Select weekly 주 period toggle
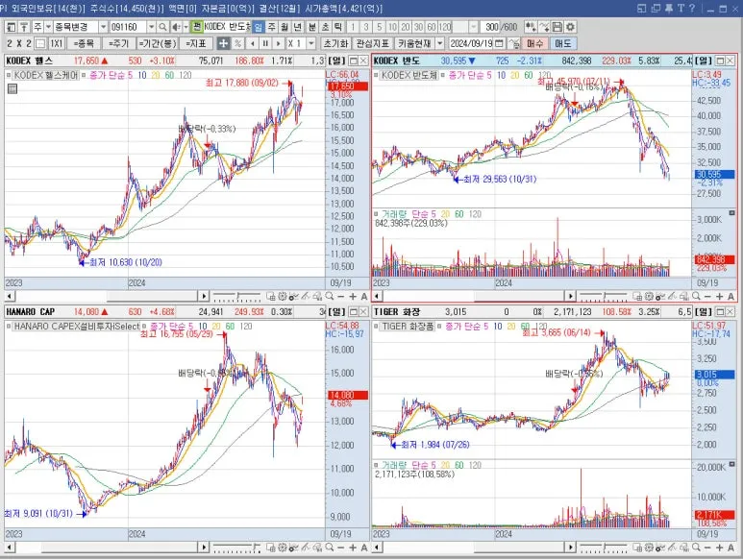This screenshot has height=560, width=743. tap(271, 27)
